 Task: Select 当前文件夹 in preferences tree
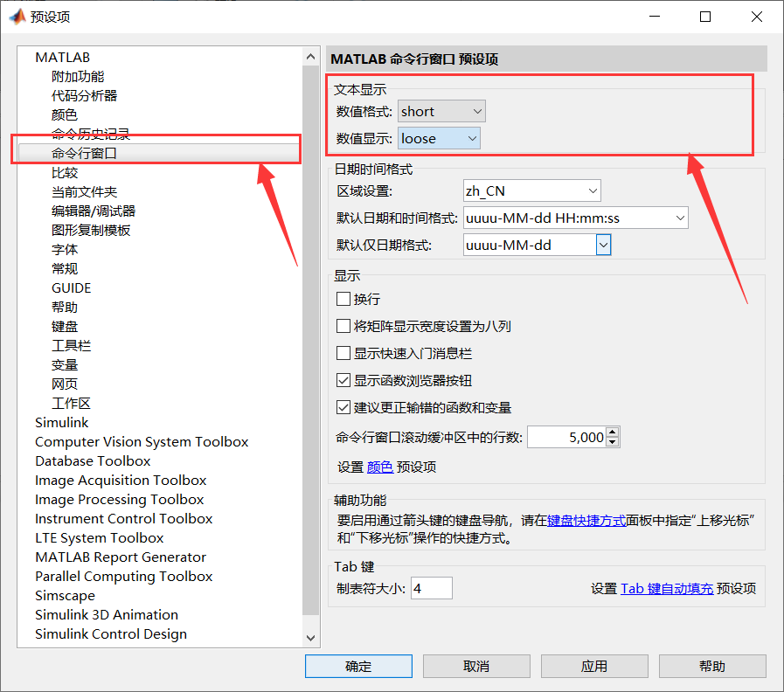[84, 191]
